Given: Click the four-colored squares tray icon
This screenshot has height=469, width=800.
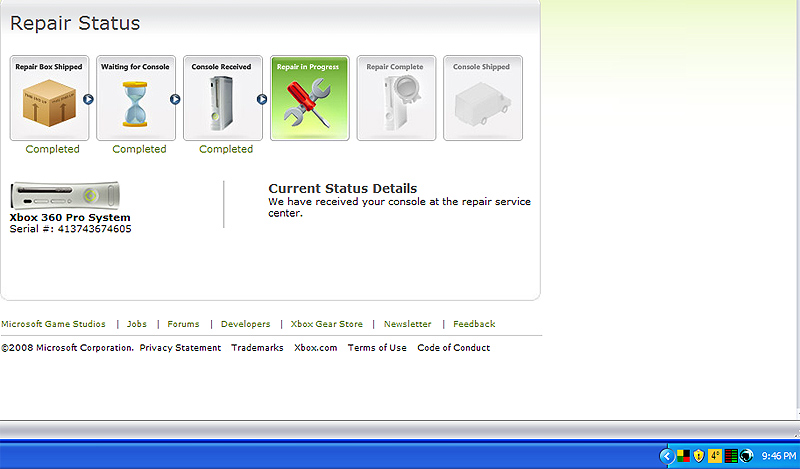Looking at the screenshot, I should pyautogui.click(x=683, y=455).
